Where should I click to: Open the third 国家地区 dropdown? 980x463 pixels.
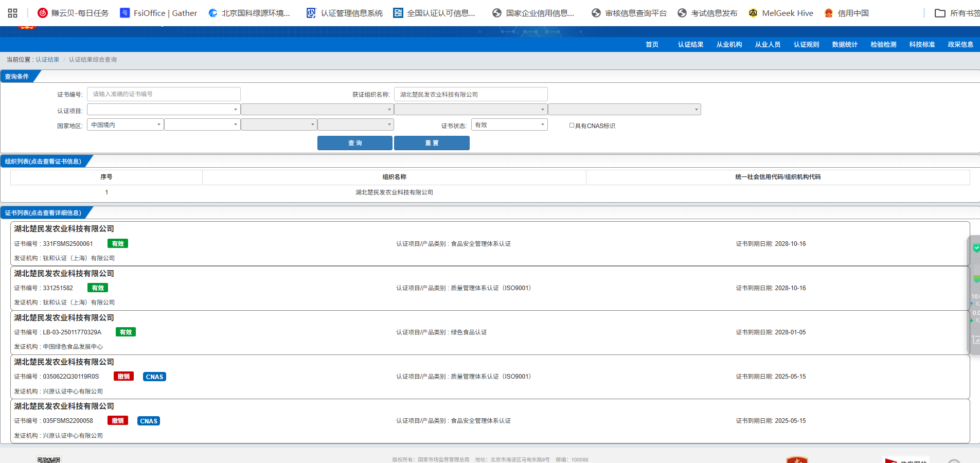tap(279, 124)
